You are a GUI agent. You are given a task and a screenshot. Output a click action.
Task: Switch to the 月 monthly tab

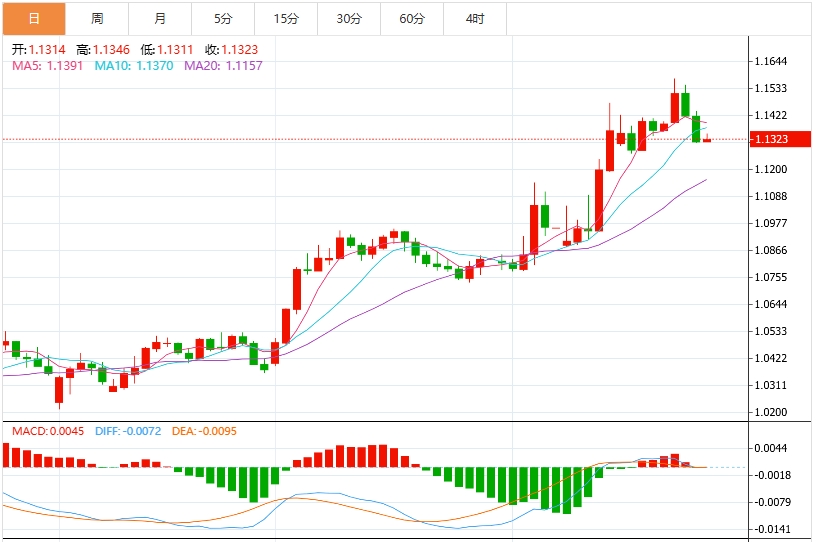[160, 19]
